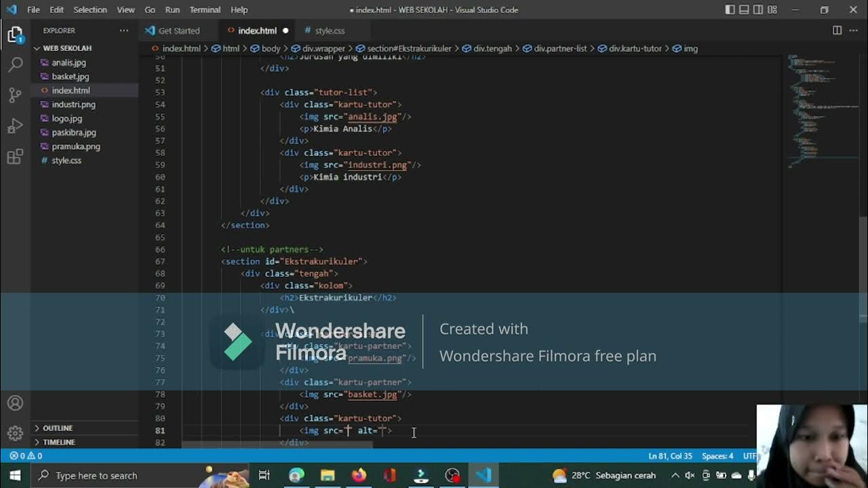
Task: Open the Explorer view in activity bar
Action: click(x=15, y=35)
